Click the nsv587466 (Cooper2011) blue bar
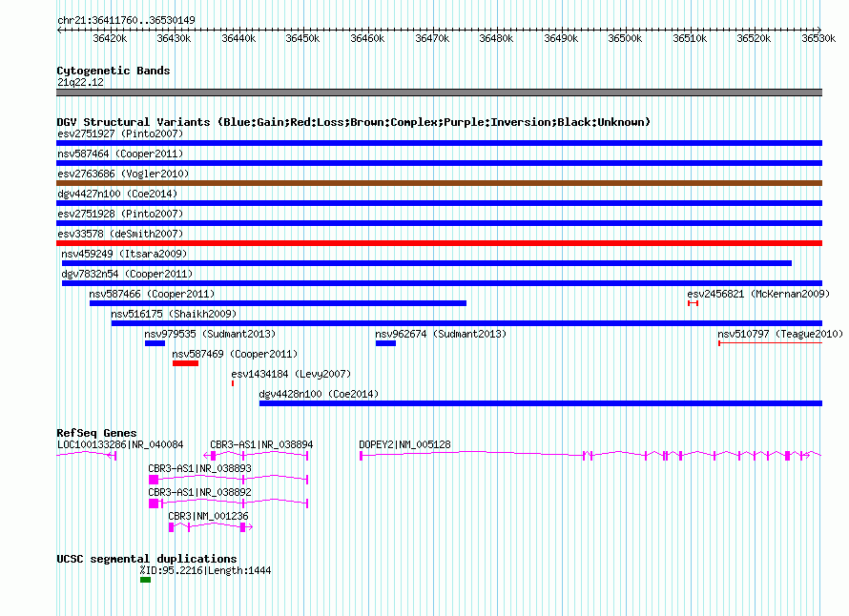The width and height of the screenshot is (849, 616). tap(278, 303)
